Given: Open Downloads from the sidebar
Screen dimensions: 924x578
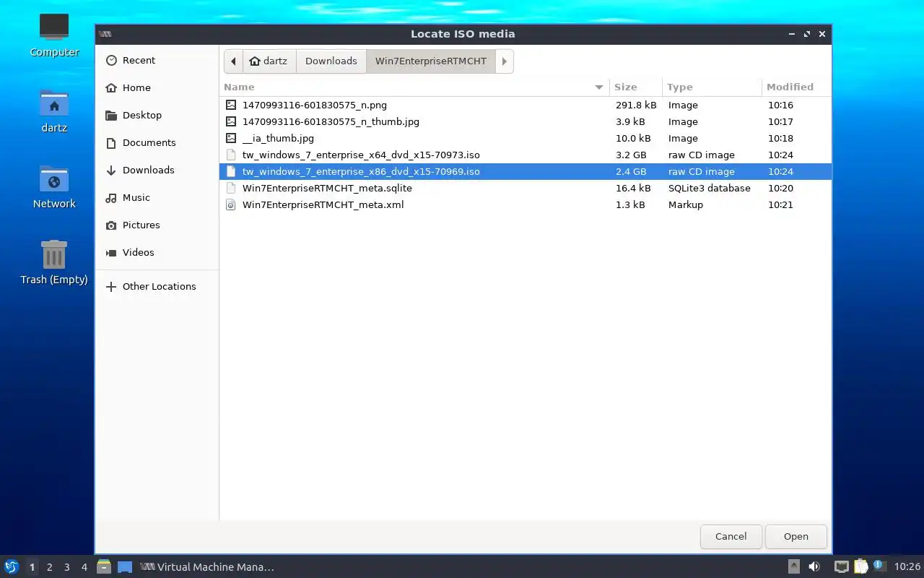Looking at the screenshot, I should click(157, 171).
